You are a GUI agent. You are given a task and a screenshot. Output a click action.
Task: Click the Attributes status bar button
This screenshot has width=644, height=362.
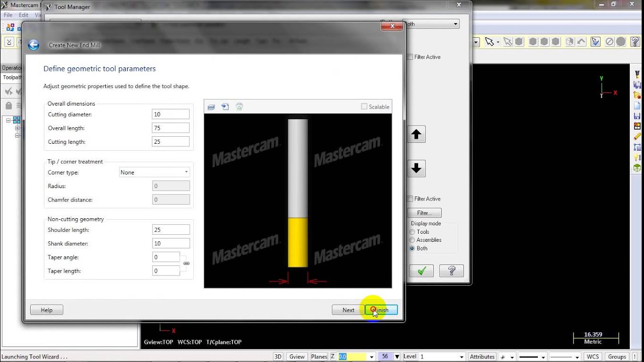(482, 356)
